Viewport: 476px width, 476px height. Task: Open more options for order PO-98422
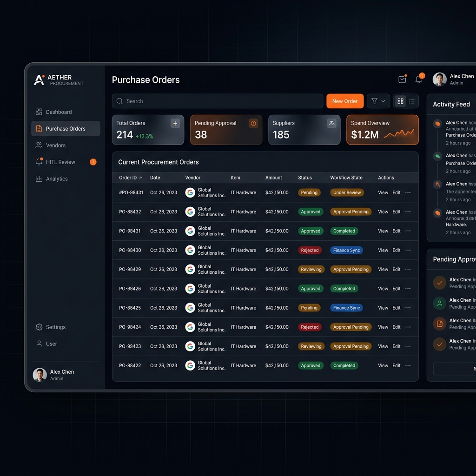click(408, 365)
